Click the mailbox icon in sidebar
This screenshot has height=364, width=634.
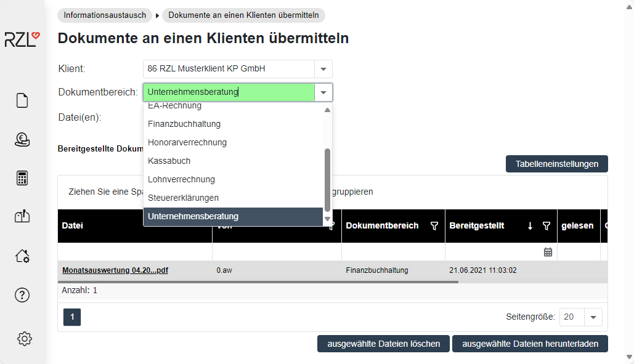22,216
